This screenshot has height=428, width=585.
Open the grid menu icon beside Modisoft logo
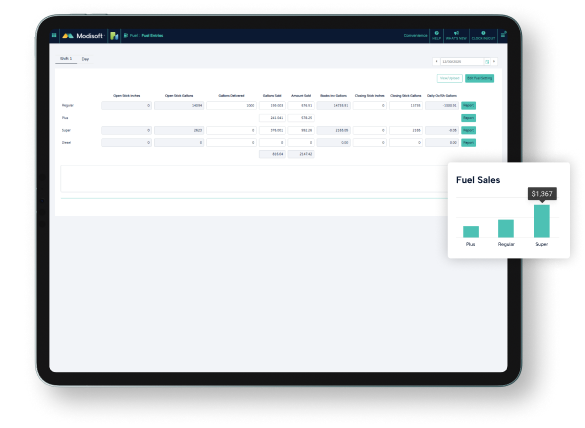[54, 35]
